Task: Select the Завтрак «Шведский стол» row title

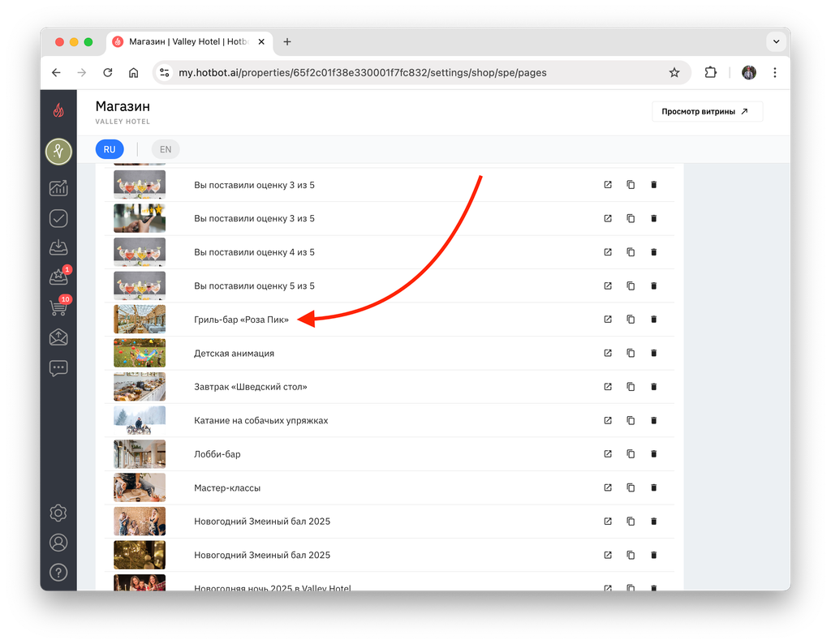Action: (251, 387)
